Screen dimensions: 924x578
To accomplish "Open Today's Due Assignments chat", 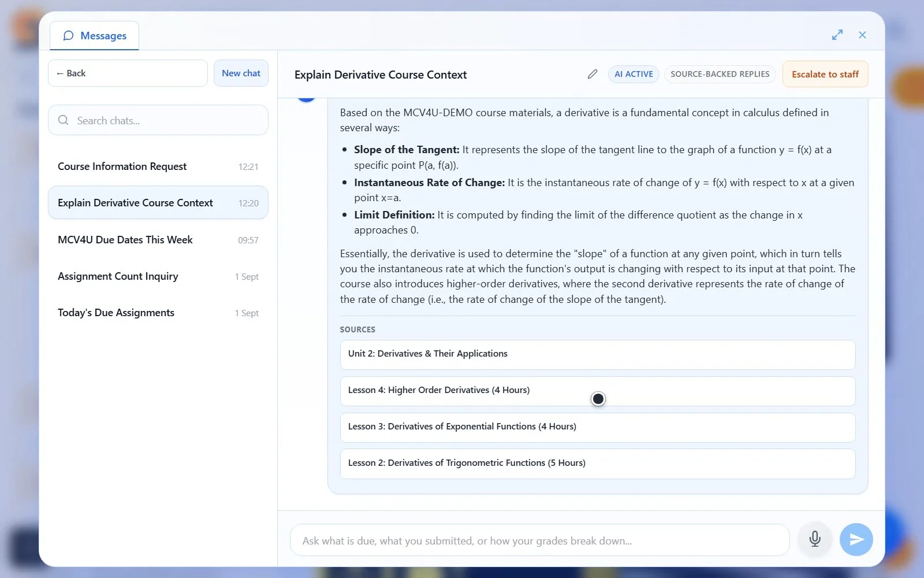I will point(158,313).
